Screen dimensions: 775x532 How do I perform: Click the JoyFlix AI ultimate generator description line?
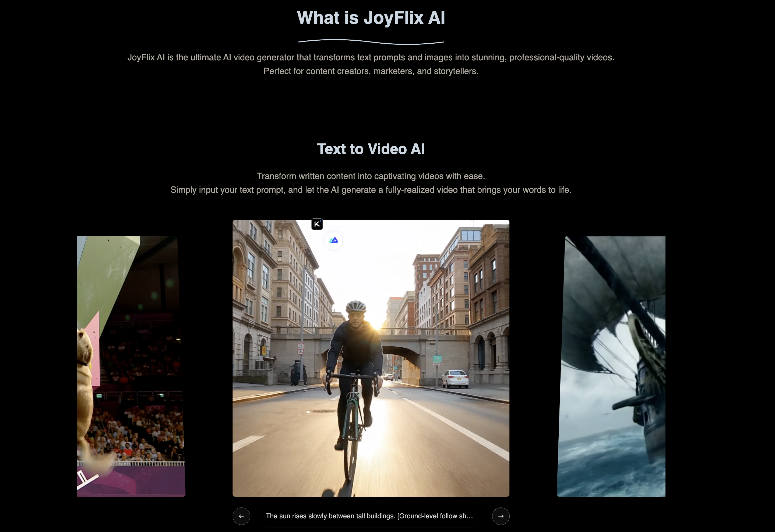coord(371,57)
